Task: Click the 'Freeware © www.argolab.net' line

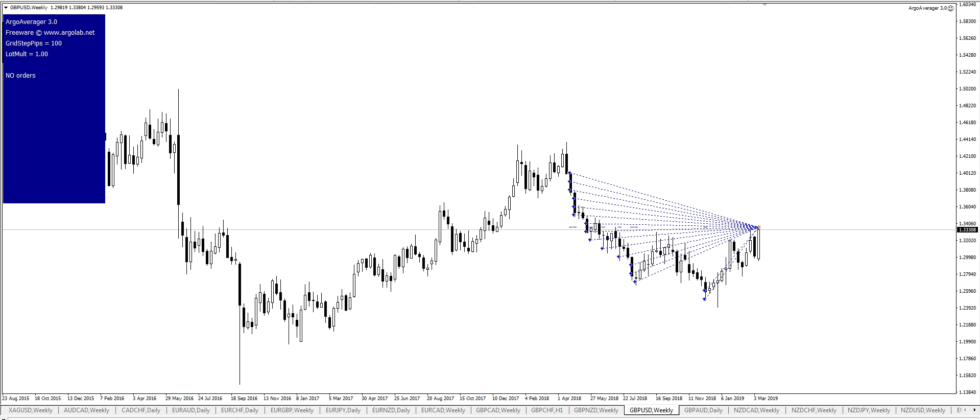Action: (x=50, y=33)
